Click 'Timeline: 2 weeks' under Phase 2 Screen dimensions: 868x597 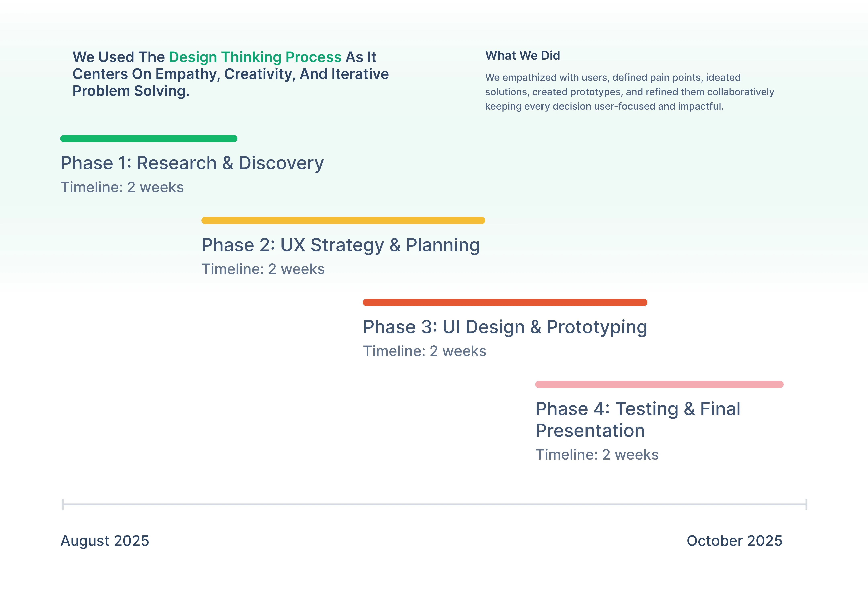tap(263, 269)
